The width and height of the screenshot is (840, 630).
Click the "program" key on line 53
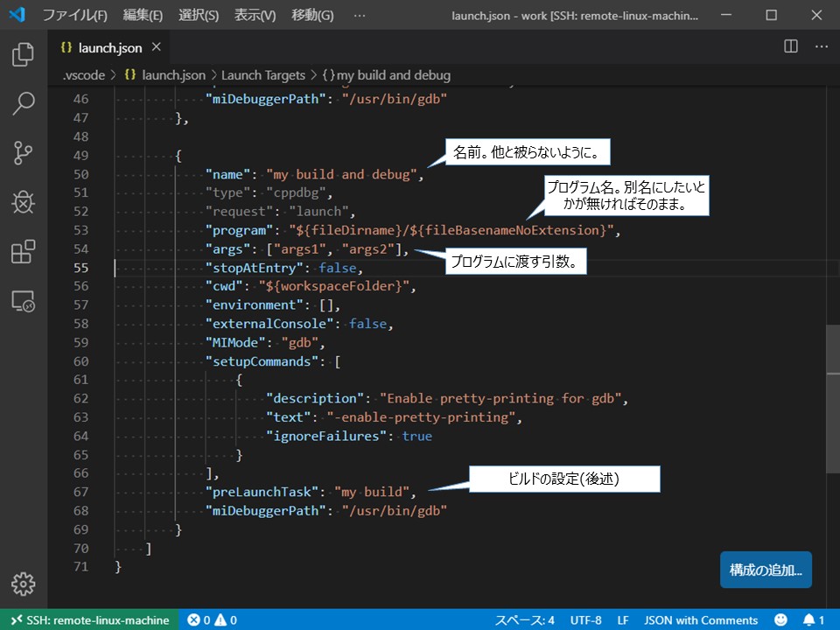(239, 230)
